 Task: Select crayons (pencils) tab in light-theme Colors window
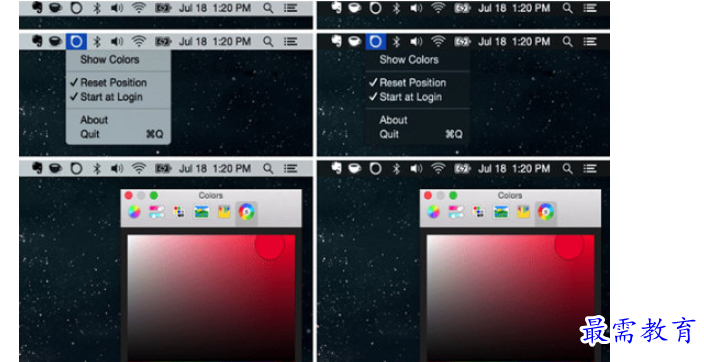[224, 212]
